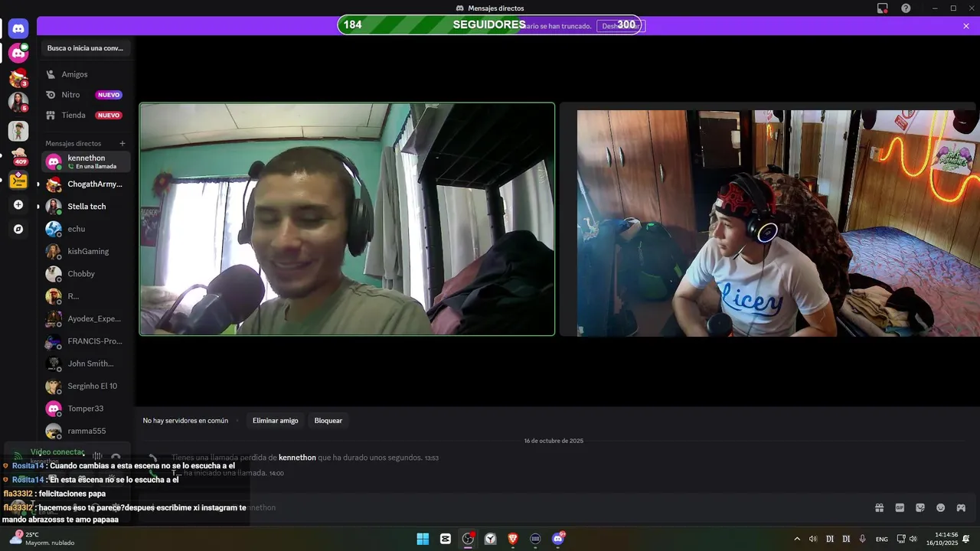Open kishGaming conversation
980x551 pixels.
point(86,251)
